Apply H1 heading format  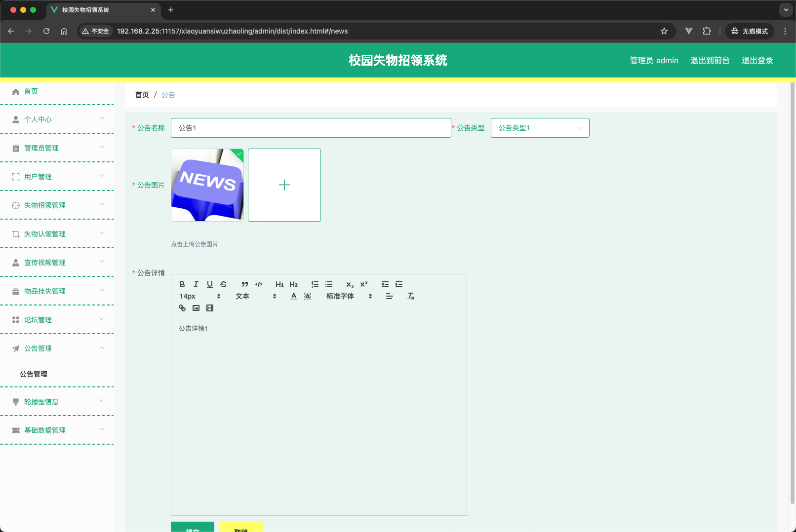coord(279,284)
